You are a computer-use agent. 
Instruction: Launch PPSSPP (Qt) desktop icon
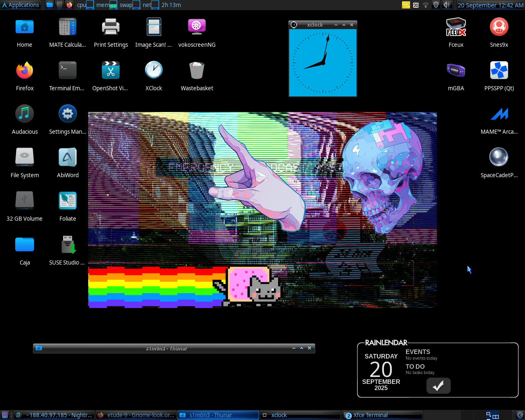point(499,71)
